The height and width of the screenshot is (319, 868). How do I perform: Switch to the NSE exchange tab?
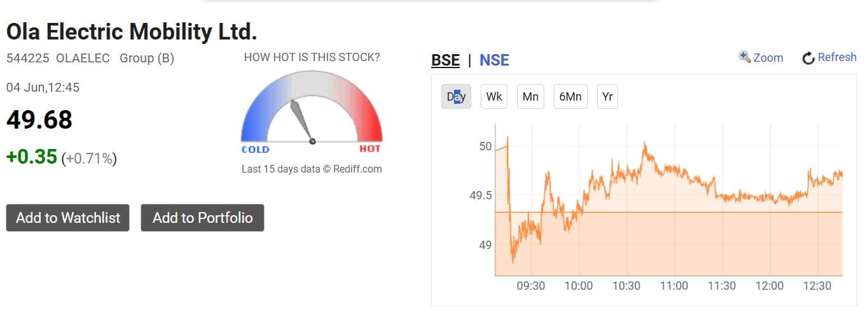pyautogui.click(x=494, y=60)
